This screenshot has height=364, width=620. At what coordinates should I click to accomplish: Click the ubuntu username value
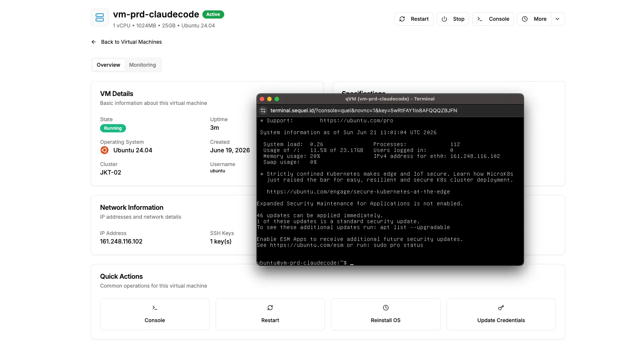point(218,171)
